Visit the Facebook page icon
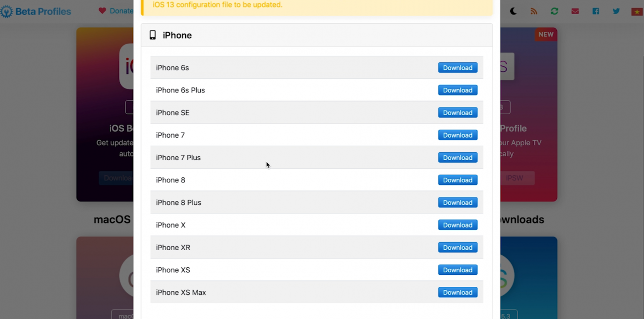Image resolution: width=644 pixels, height=319 pixels. coord(596,11)
